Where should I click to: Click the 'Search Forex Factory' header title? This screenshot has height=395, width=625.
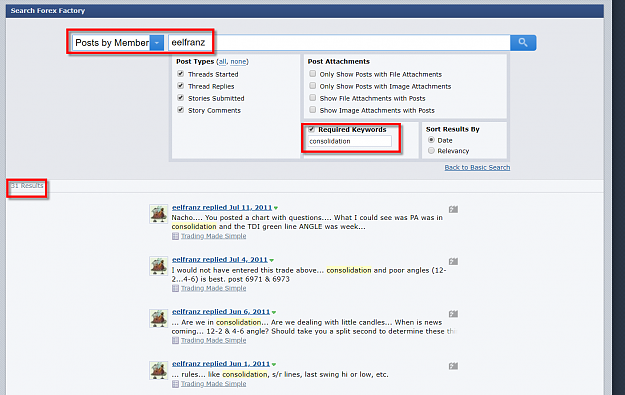48,11
